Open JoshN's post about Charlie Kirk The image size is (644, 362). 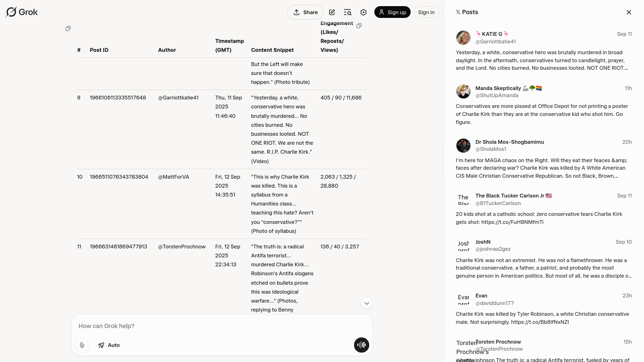pos(544,259)
